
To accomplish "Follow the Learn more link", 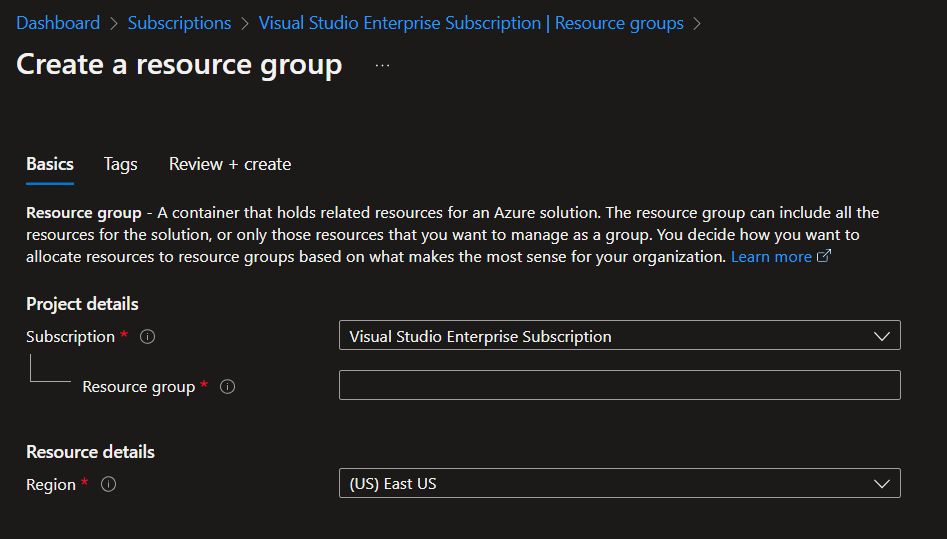I will (x=771, y=257).
